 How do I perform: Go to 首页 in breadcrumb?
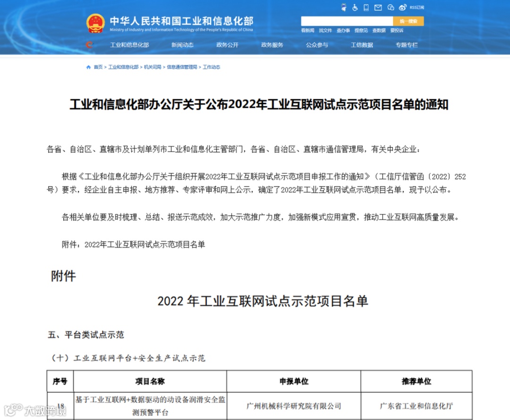(x=98, y=67)
